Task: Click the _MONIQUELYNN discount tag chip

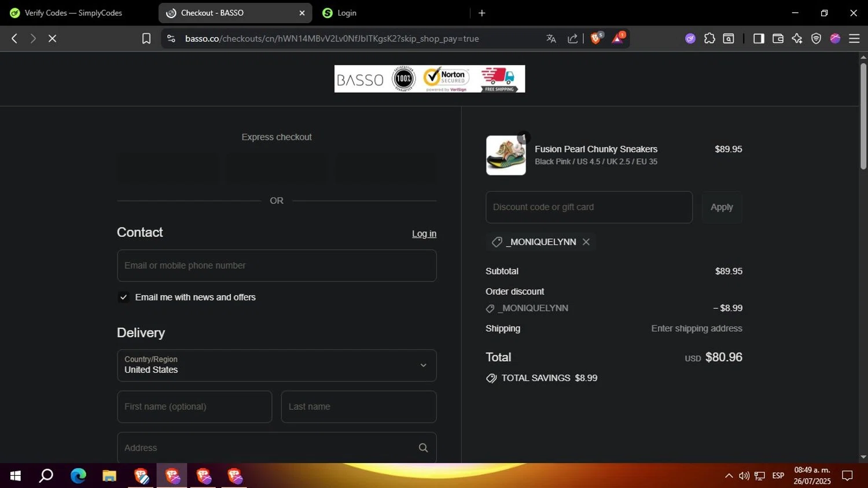Action: point(540,242)
